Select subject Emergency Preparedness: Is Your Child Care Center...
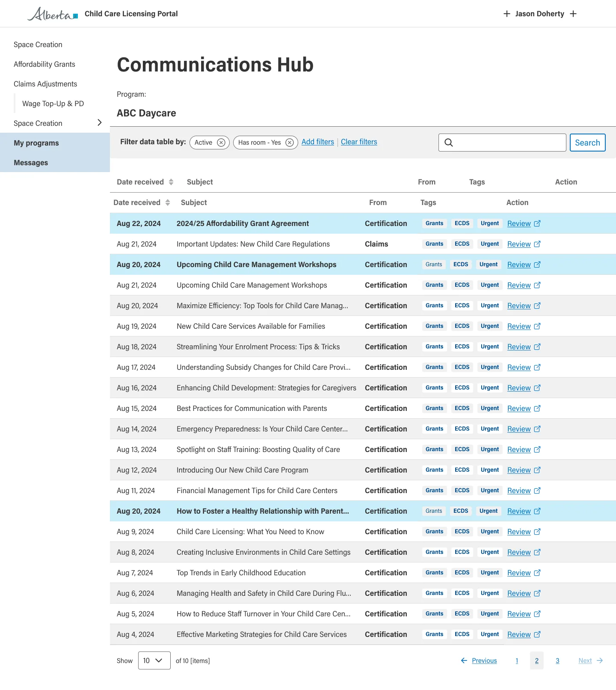Viewport: 616px width, 690px height. 262,429
